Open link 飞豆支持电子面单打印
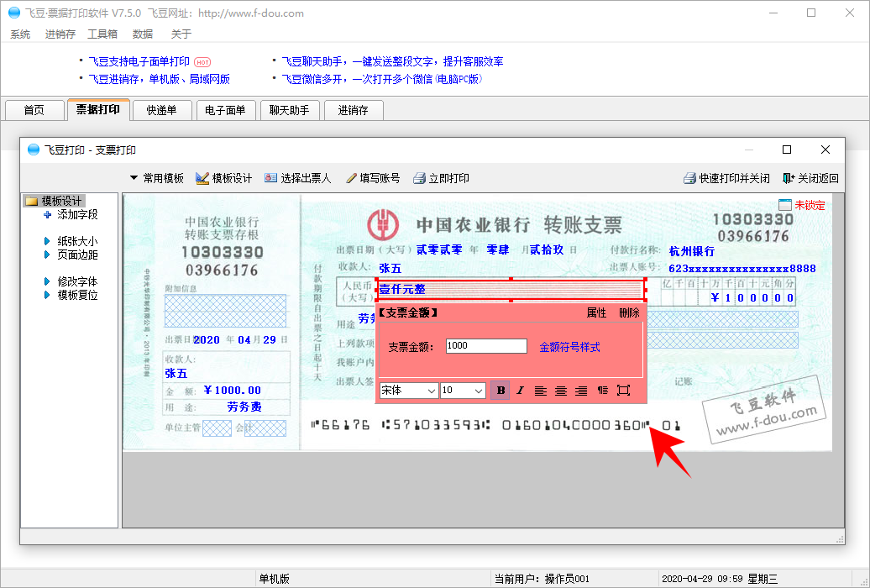 coord(139,61)
